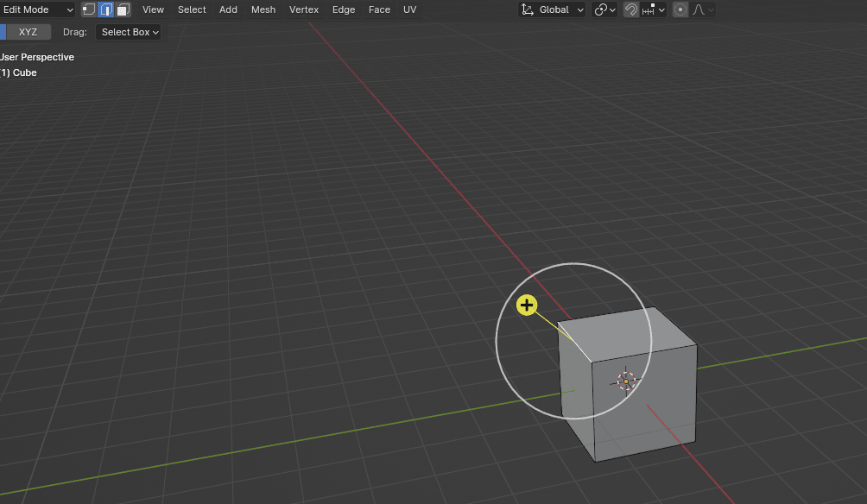The height and width of the screenshot is (504, 867).
Task: Open the Vertex menu
Action: point(304,9)
